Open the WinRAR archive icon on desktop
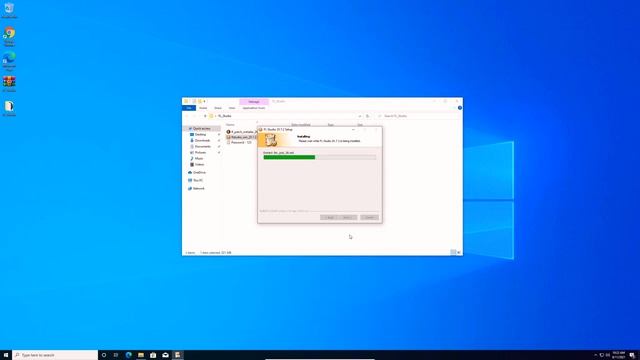The image size is (640, 360). tap(9, 84)
